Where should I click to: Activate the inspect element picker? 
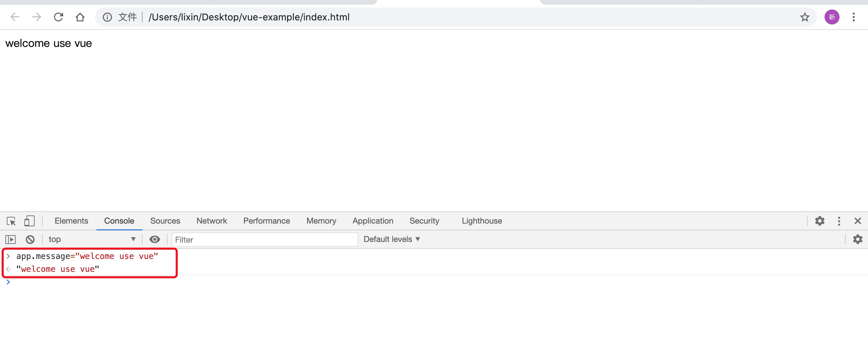[11, 221]
